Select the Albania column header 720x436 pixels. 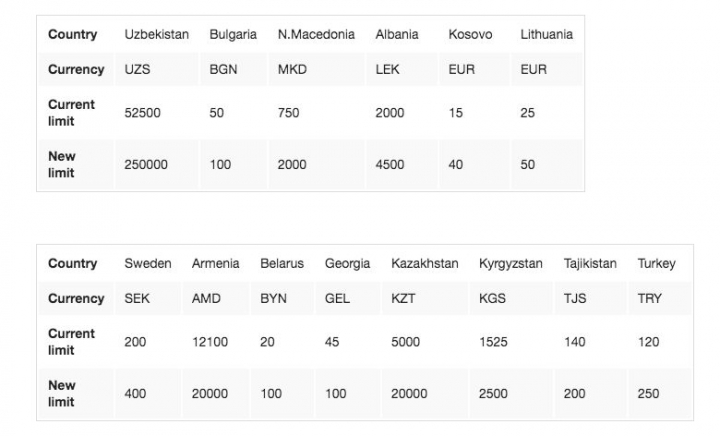[397, 34]
